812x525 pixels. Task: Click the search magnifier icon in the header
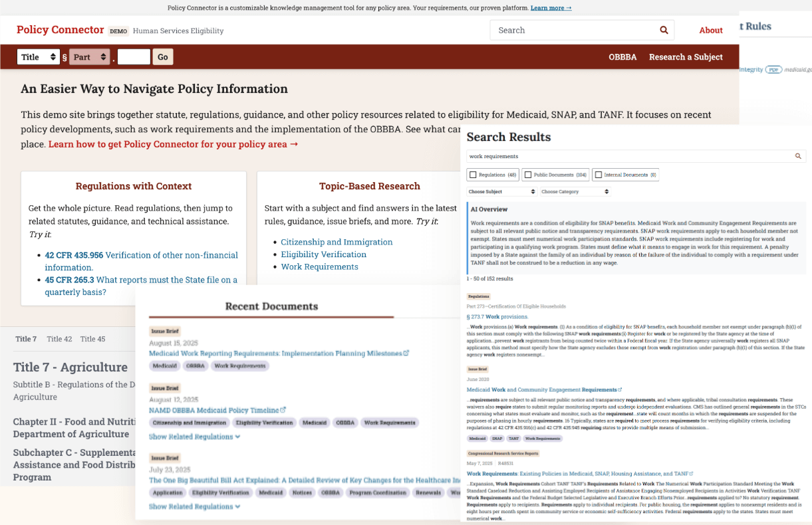(x=663, y=30)
